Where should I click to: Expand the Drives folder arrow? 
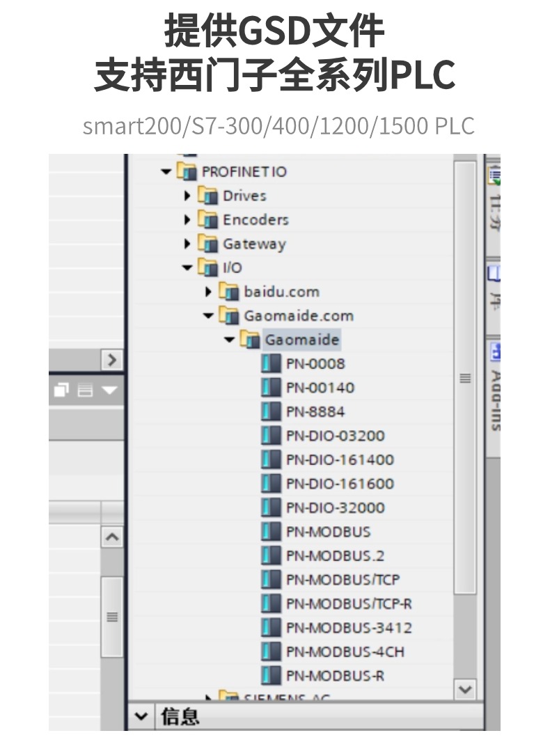pos(187,196)
